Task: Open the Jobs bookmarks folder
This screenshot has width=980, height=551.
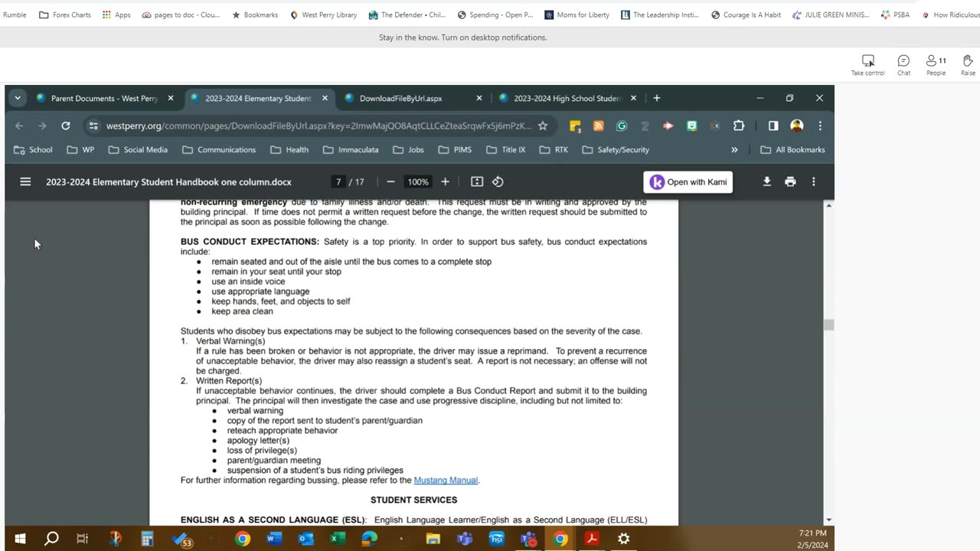Action: click(409, 150)
